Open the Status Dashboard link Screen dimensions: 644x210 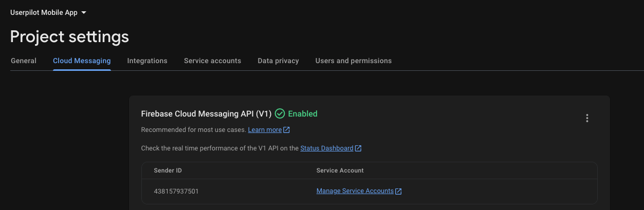[327, 148]
